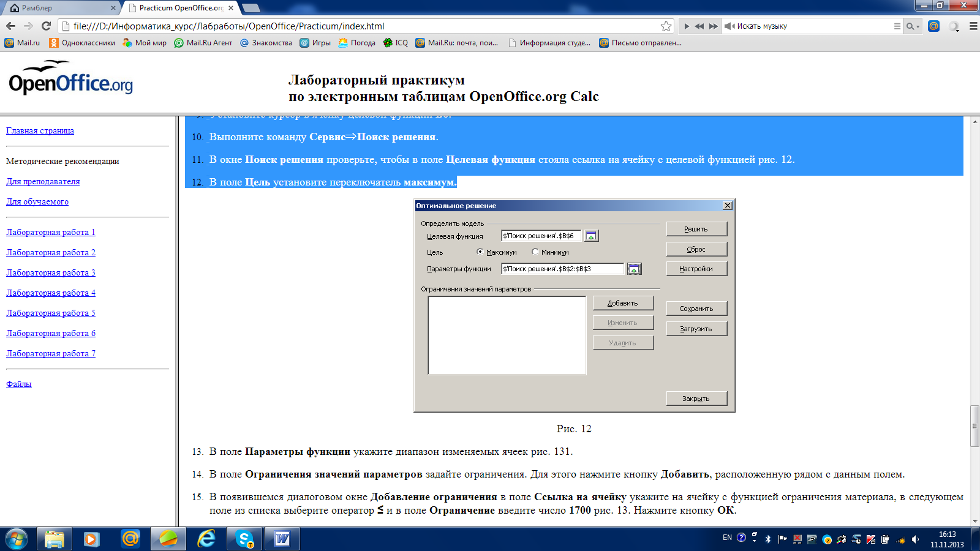Open Для преподавателя link

pos(43,181)
